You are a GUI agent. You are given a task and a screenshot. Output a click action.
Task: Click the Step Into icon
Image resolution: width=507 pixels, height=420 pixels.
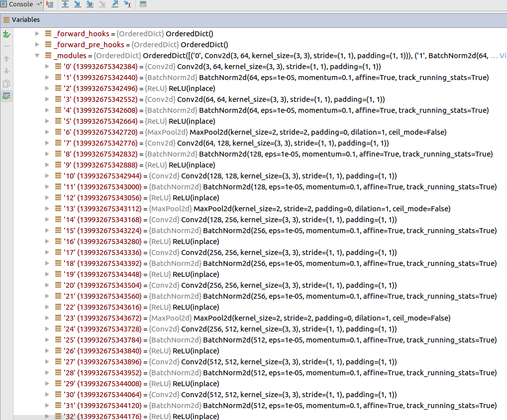[76, 4]
